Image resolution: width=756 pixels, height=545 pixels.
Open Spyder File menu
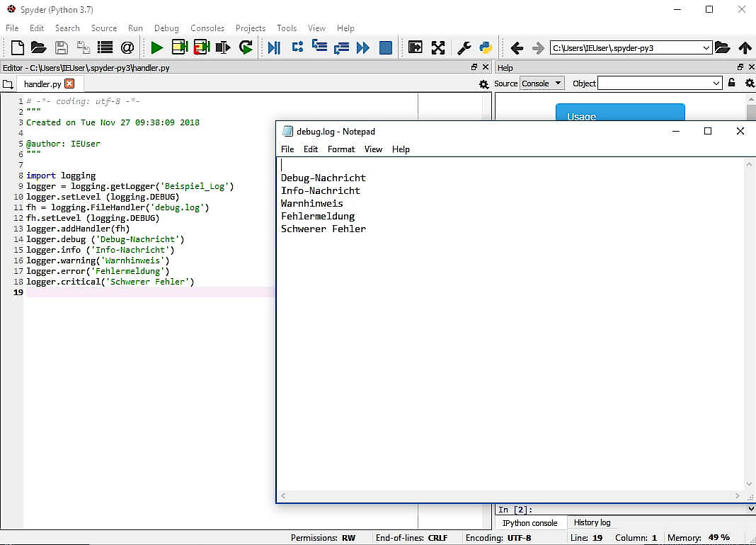tap(12, 28)
